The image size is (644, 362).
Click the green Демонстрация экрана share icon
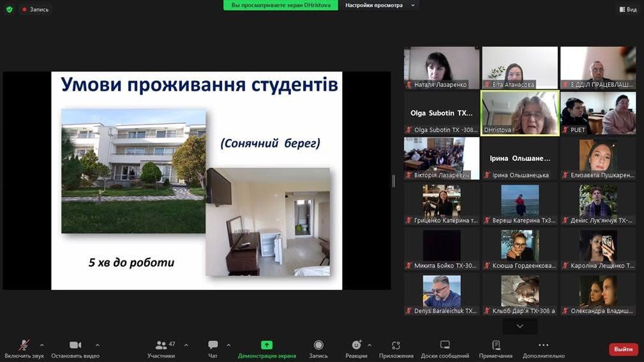[267, 345]
